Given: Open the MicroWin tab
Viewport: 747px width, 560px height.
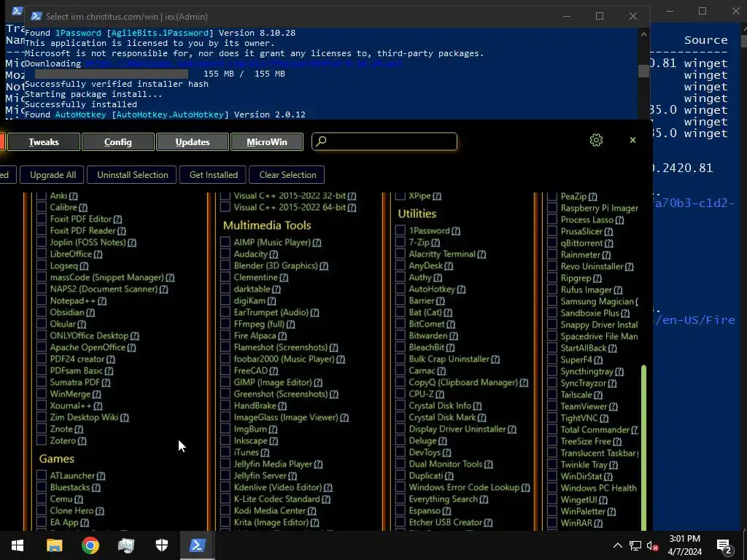Looking at the screenshot, I should [267, 142].
